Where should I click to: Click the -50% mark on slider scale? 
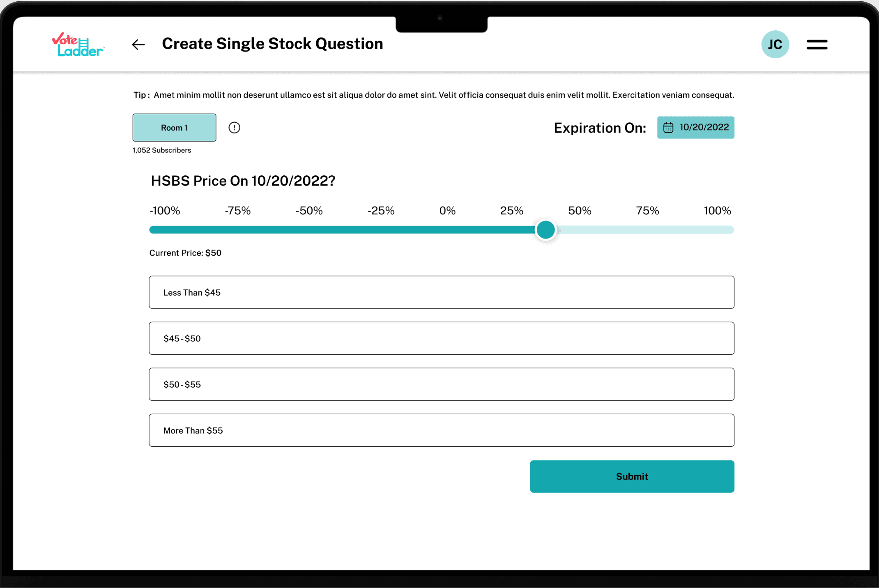tap(309, 211)
